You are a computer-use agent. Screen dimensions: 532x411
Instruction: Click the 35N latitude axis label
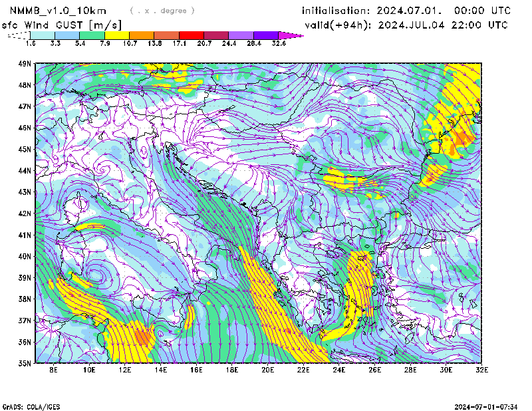[x=25, y=363]
